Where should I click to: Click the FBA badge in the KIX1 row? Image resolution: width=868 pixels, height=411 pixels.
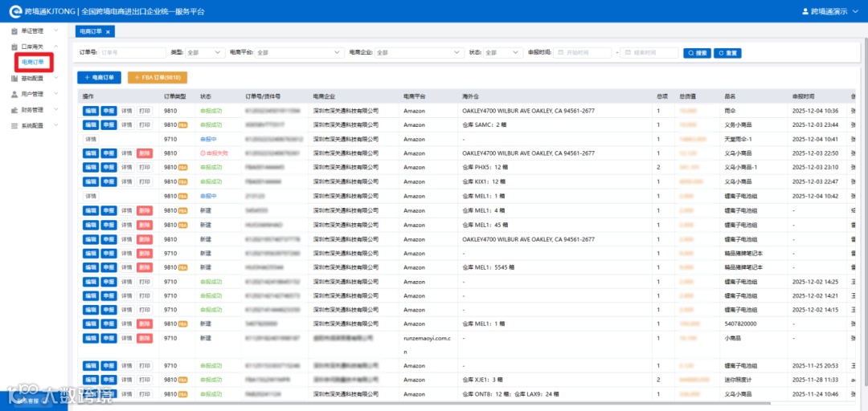point(182,182)
